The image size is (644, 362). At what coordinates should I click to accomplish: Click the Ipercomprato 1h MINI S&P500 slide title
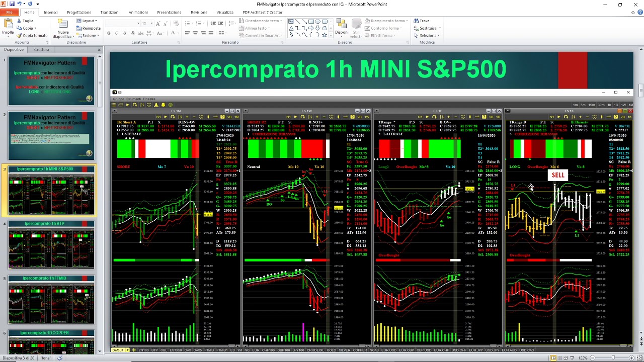pyautogui.click(x=336, y=69)
